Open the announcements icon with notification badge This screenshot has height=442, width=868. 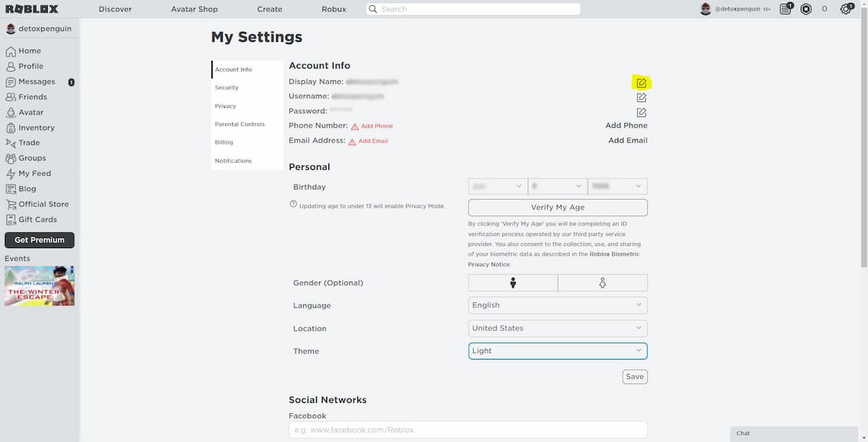pos(785,9)
